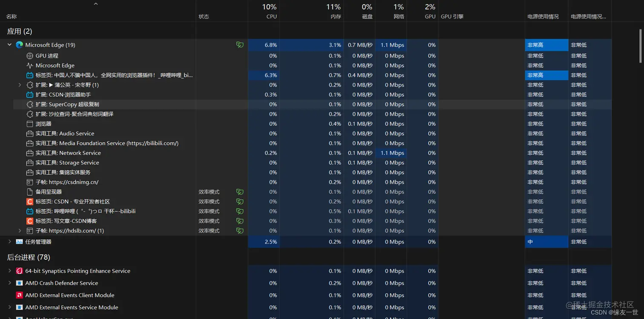
Task: Select the 后台进程 (78) group heading
Action: pos(29,257)
